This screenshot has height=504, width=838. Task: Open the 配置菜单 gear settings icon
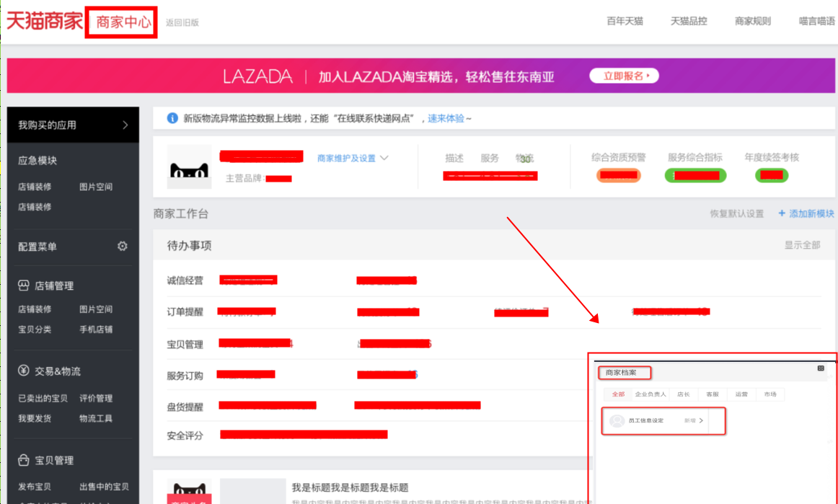pyautogui.click(x=123, y=246)
